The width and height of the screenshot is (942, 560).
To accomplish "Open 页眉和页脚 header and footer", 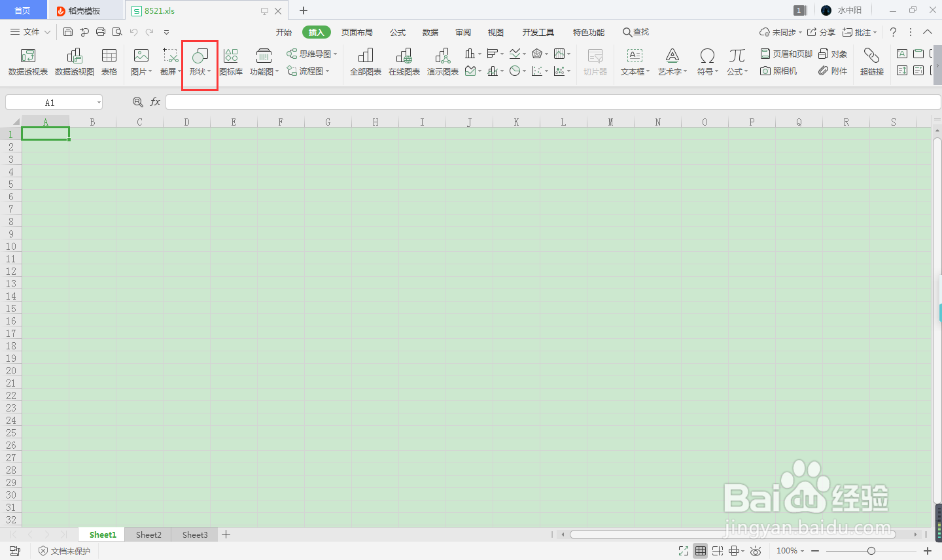I will [x=786, y=54].
